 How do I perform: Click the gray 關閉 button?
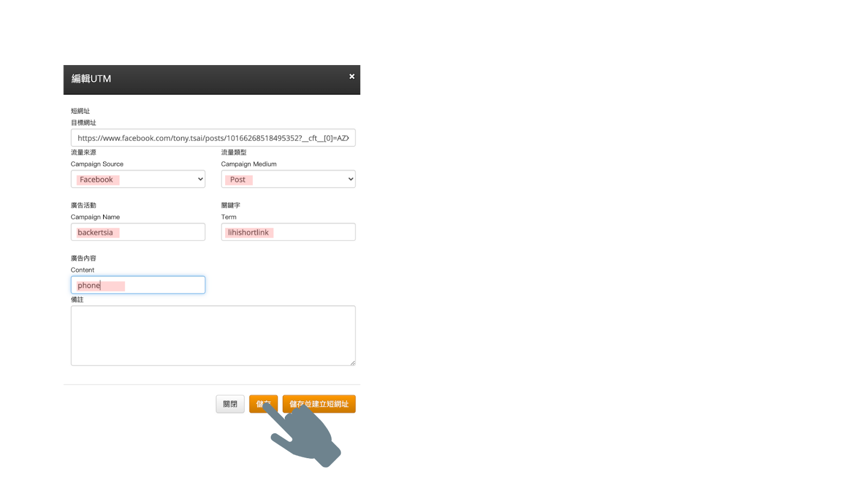coord(230,404)
